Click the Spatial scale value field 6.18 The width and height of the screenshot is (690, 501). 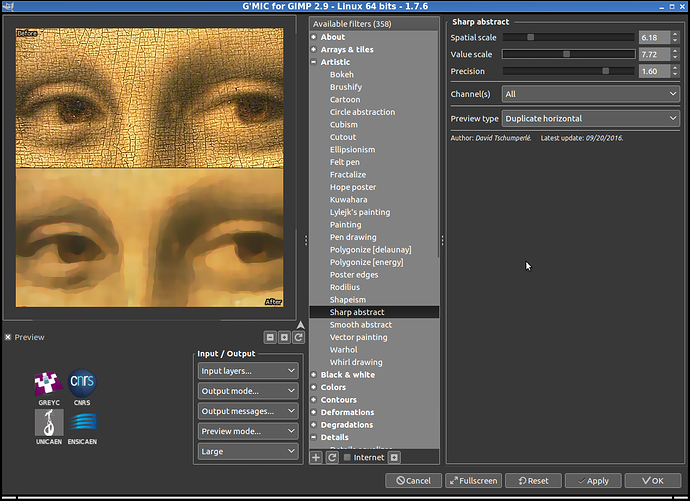click(654, 37)
